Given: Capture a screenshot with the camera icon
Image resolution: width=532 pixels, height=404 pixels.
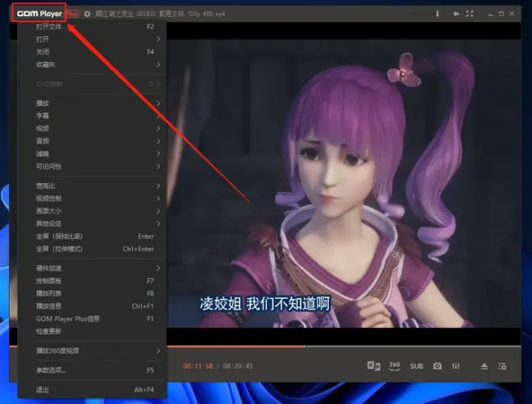Looking at the screenshot, I should 438,366.
